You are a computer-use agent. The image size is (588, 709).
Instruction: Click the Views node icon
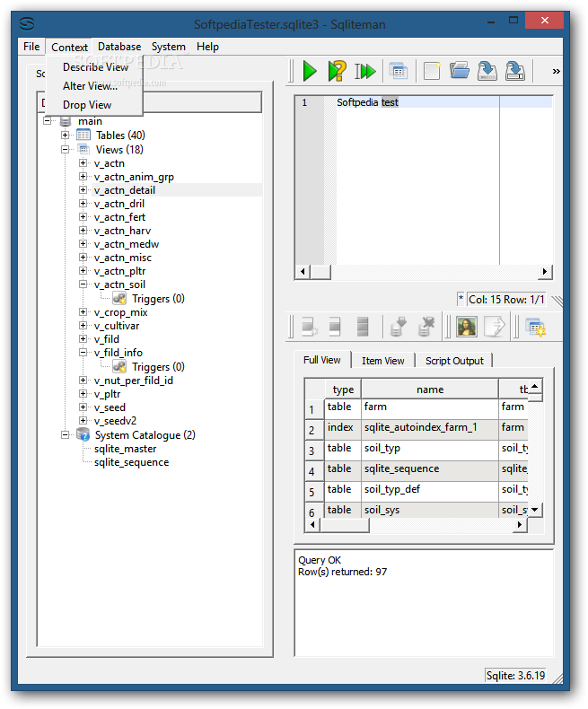[x=83, y=149]
